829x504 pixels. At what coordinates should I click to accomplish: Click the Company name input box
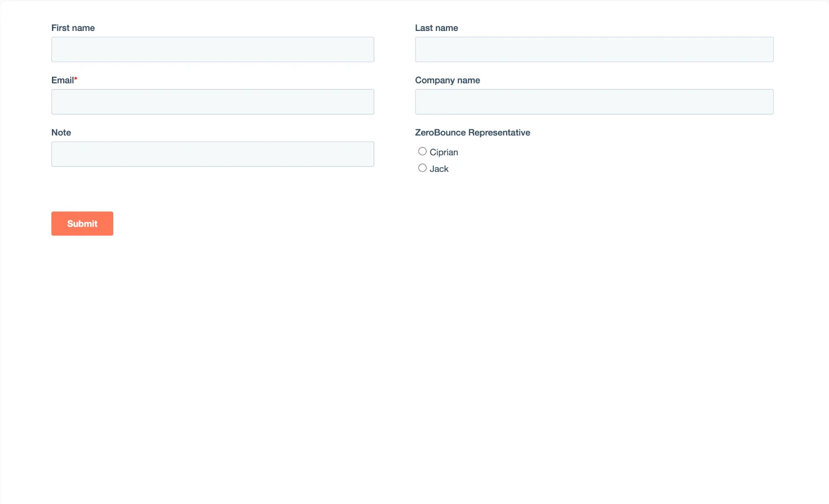pyautogui.click(x=594, y=102)
